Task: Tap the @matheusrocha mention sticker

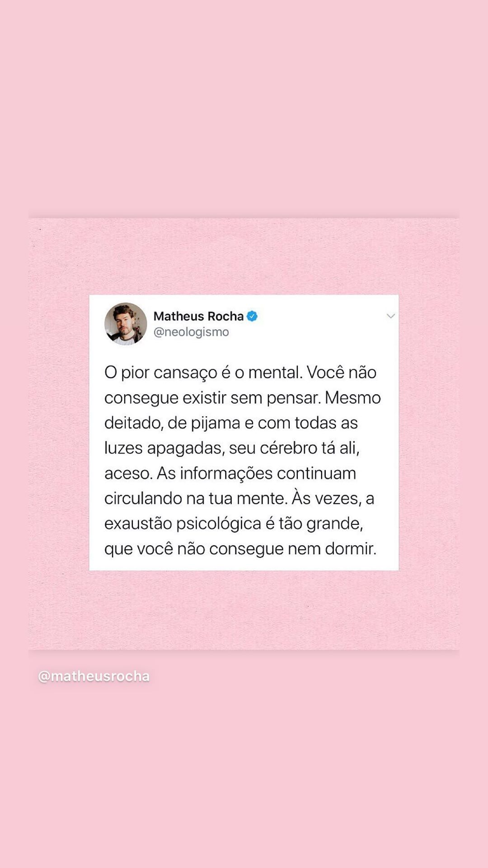Action: coord(94,676)
